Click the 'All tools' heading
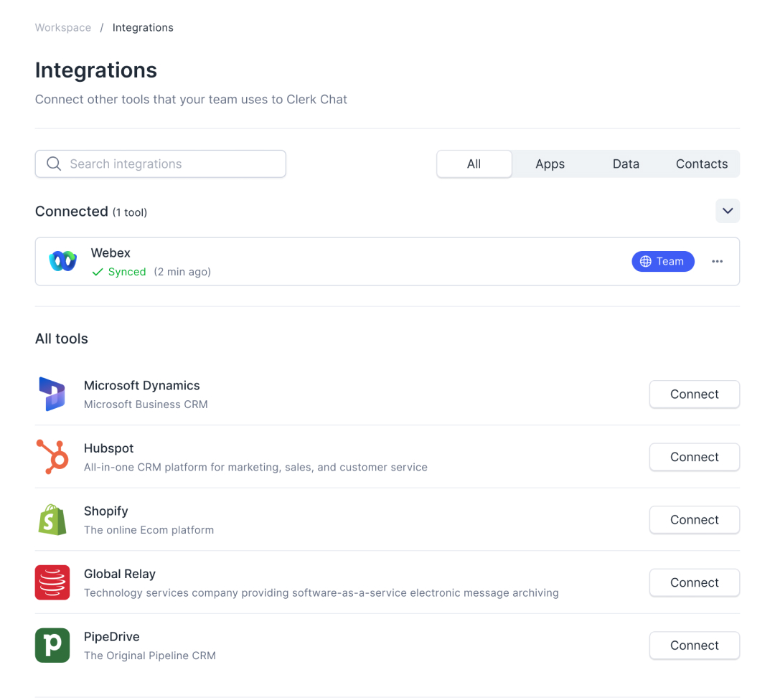Viewport: 775px width, 700px height. click(x=61, y=339)
